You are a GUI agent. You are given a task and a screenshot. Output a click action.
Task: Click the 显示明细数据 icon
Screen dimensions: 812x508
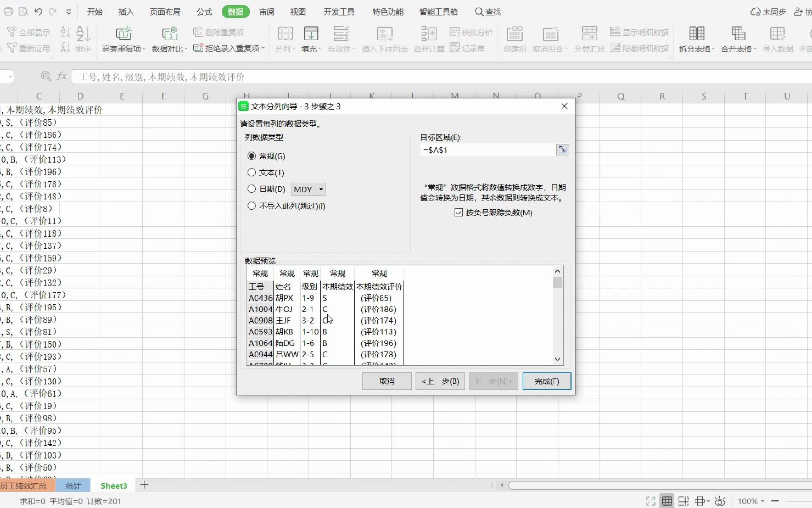click(615, 32)
